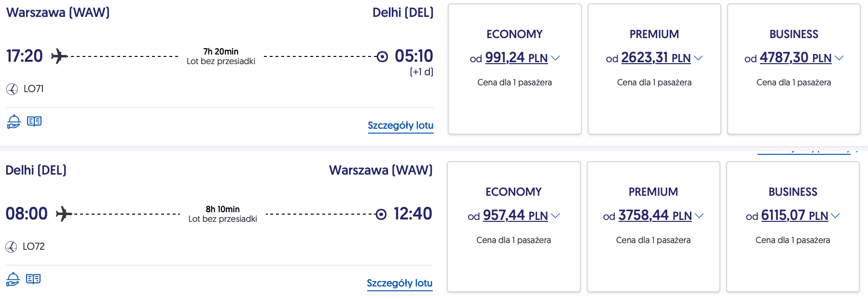
Task: Expand Premium fare 2623,31 PLN chevron
Action: (698, 58)
